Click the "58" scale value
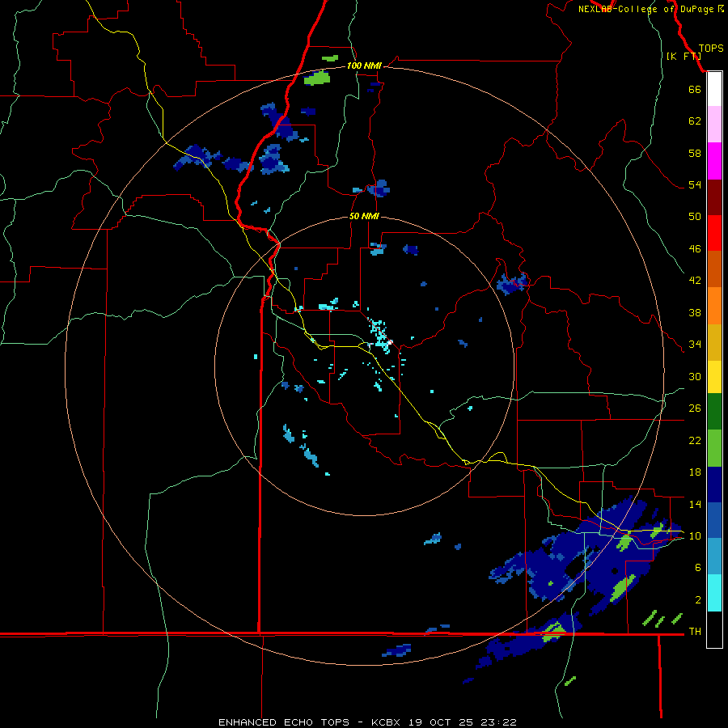Viewport: 728px width, 728px height. [x=695, y=153]
